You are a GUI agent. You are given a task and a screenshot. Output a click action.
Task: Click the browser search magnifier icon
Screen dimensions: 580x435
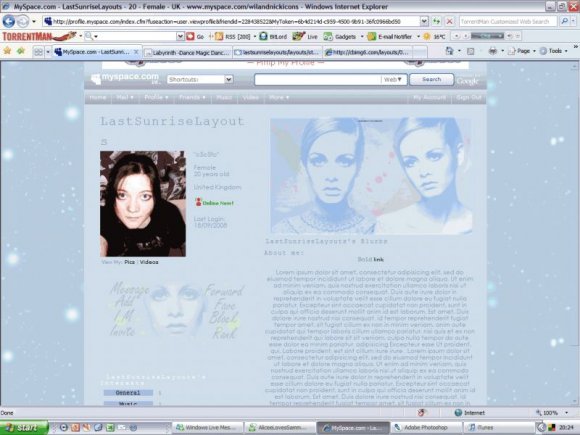pyautogui.click(x=564, y=21)
